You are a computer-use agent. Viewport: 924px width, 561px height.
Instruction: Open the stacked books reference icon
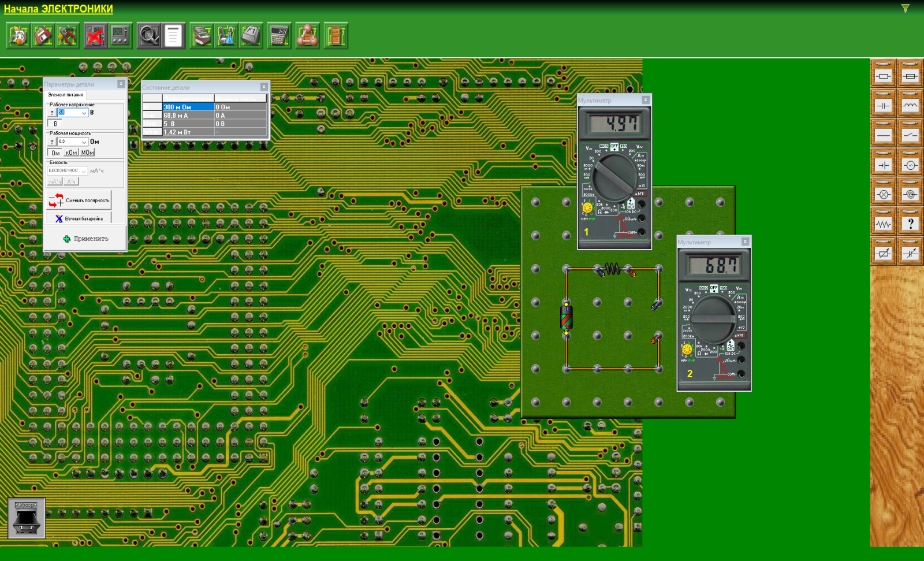tap(202, 36)
